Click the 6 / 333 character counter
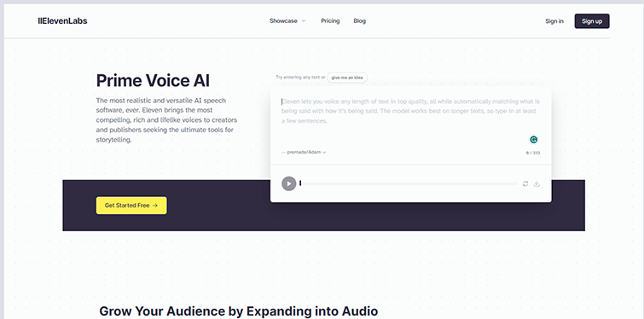Screen dimensions: 644x319 pyautogui.click(x=533, y=153)
